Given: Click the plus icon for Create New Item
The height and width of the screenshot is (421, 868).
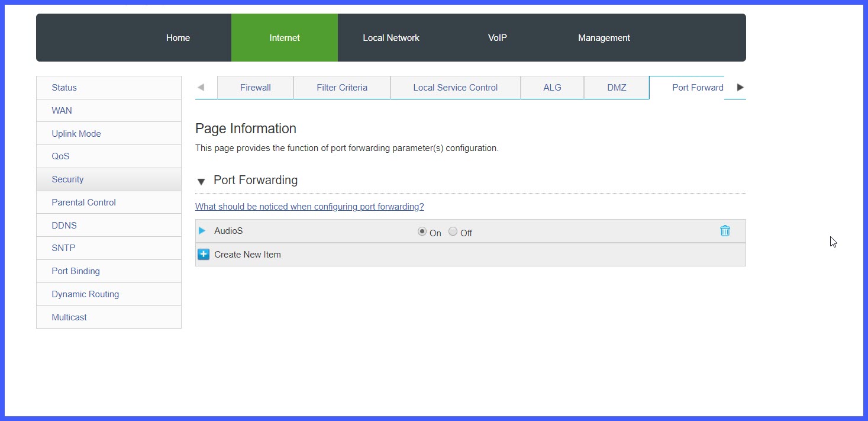Looking at the screenshot, I should coord(204,255).
